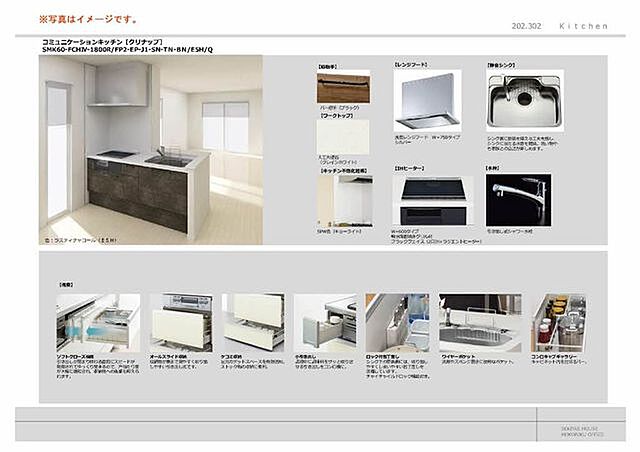
Task: Click the レンジフード section heading
Action: point(411,63)
